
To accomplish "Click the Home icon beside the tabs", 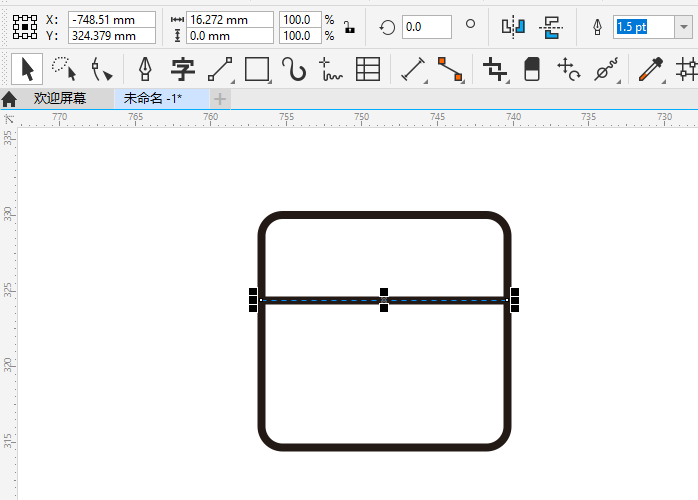I will click(10, 99).
